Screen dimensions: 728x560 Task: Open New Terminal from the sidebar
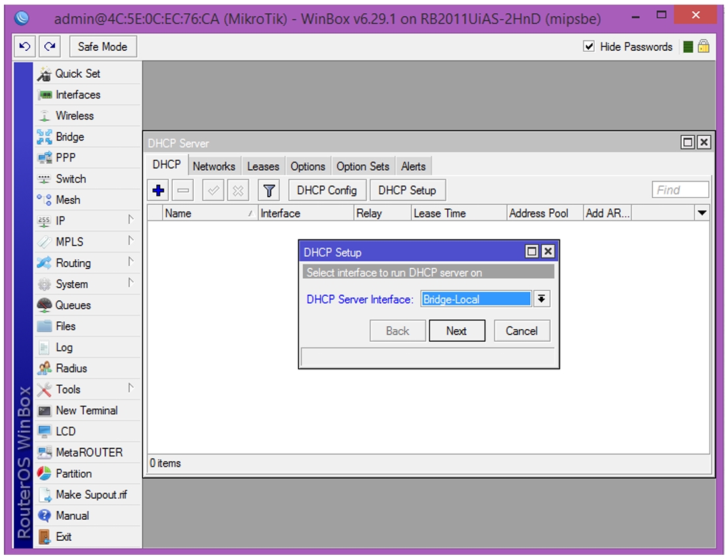[88, 410]
